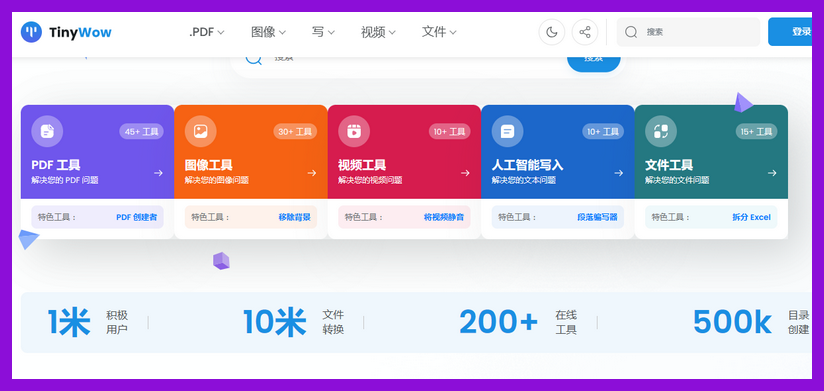The height and width of the screenshot is (391, 824).
Task: Click the 登录 login button
Action: [x=790, y=32]
